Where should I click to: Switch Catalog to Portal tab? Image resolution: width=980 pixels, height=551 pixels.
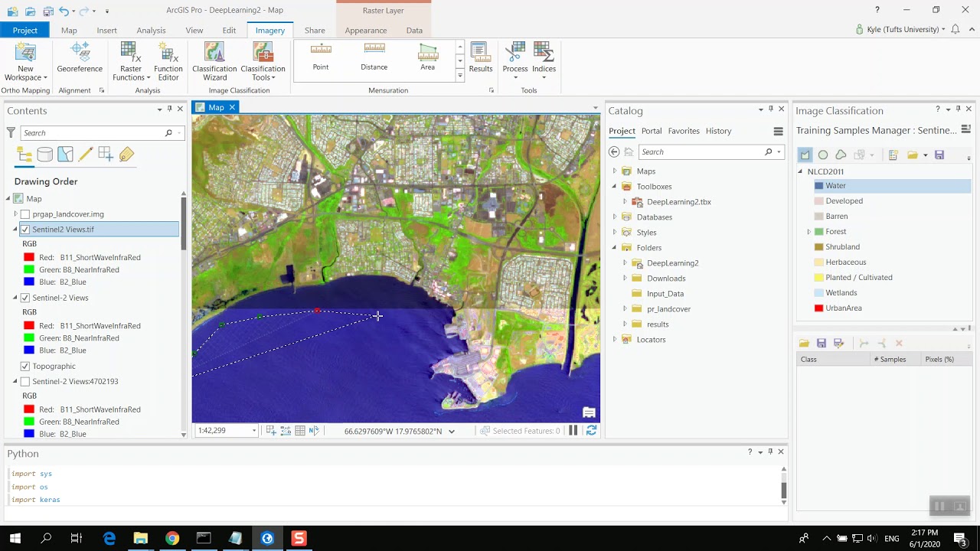pos(652,131)
